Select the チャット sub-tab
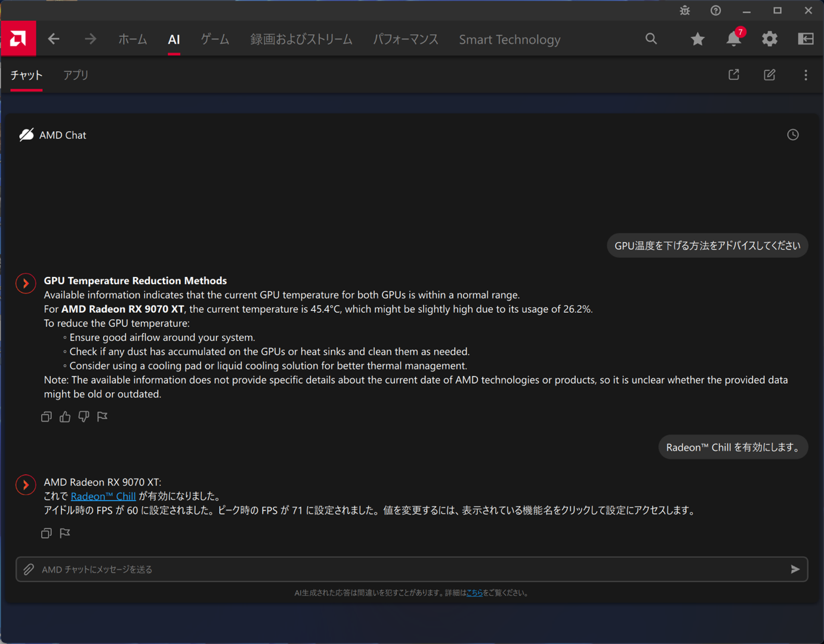Viewport: 824px width, 644px height. (26, 75)
